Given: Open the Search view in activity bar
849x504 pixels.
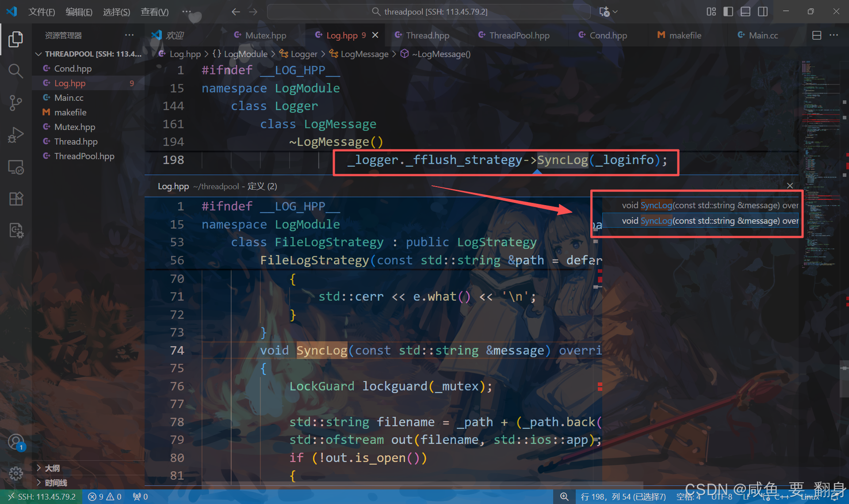Looking at the screenshot, I should [15, 71].
